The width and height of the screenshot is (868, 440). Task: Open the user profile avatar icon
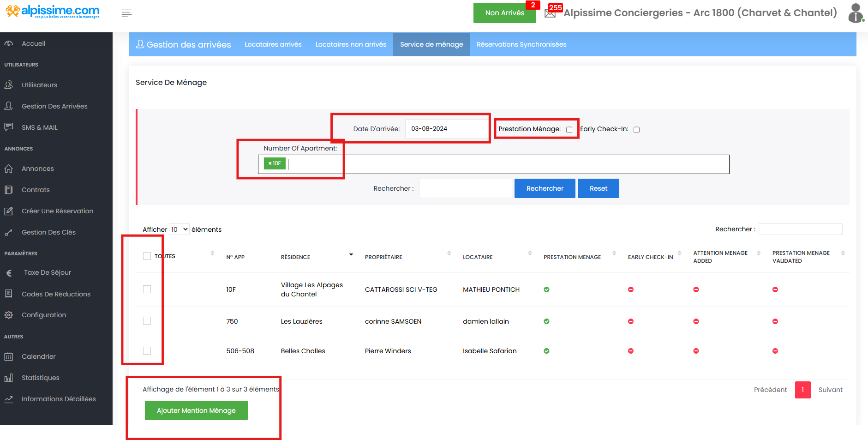click(x=855, y=13)
